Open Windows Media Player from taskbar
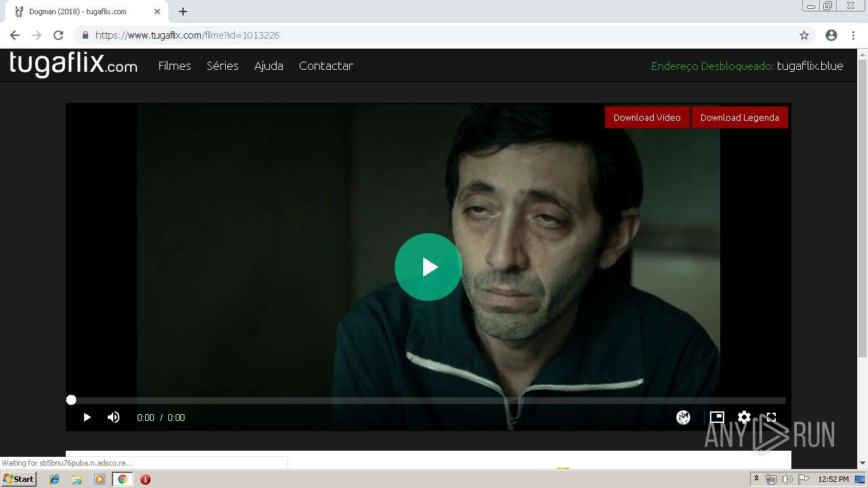 100,479
